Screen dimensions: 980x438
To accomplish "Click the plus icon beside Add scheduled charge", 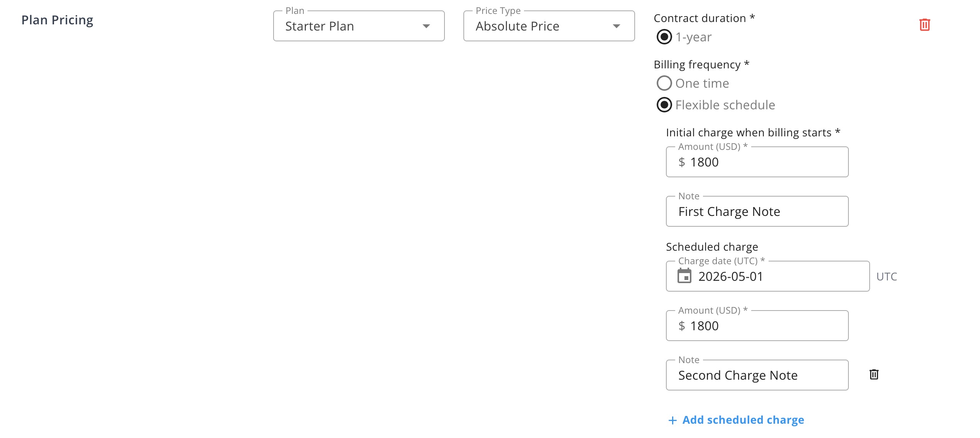I will tap(672, 420).
